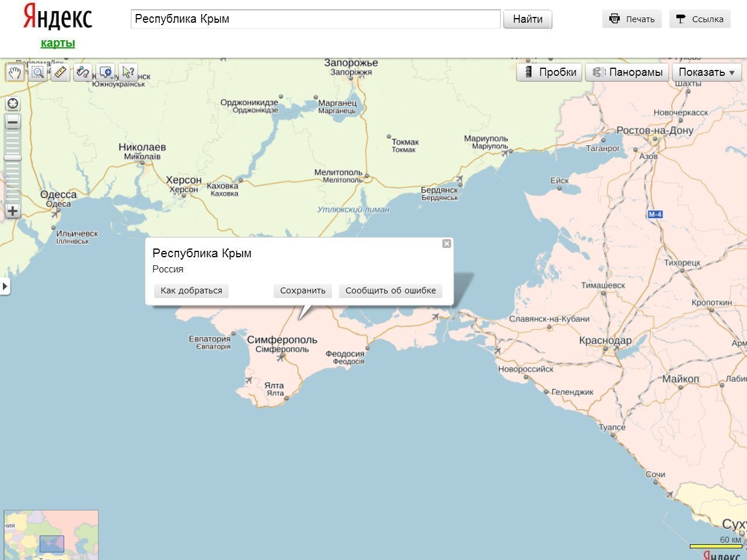Click the Ссылка link button
This screenshot has height=560, width=747.
click(x=700, y=19)
